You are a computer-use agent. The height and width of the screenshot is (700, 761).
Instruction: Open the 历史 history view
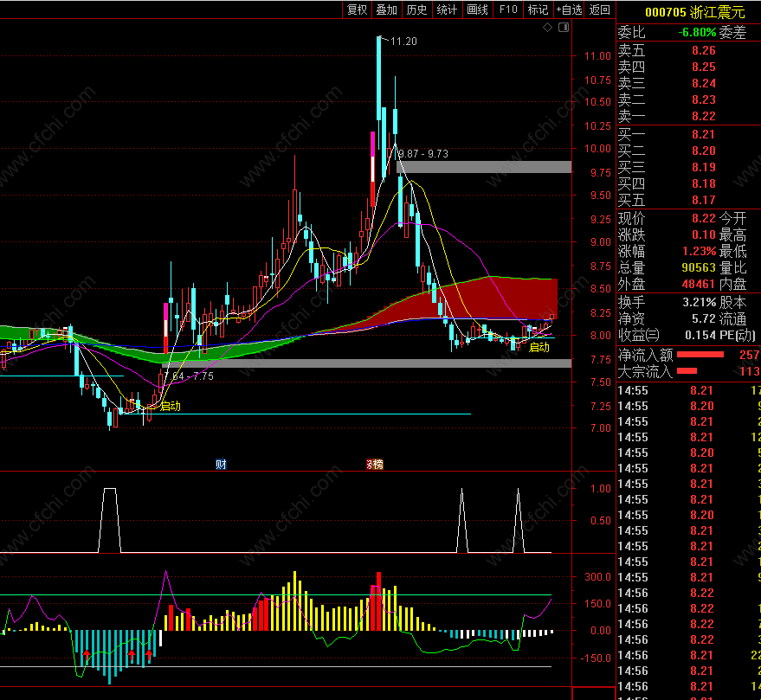[417, 10]
